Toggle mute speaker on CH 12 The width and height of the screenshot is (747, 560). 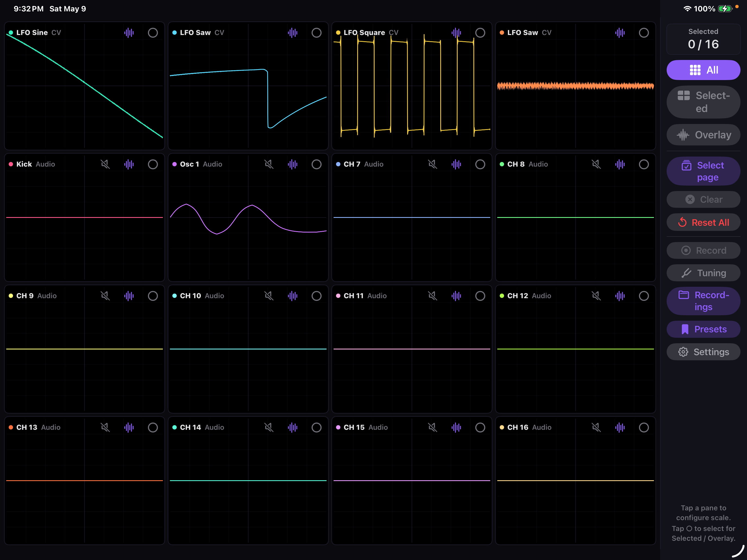point(596,296)
